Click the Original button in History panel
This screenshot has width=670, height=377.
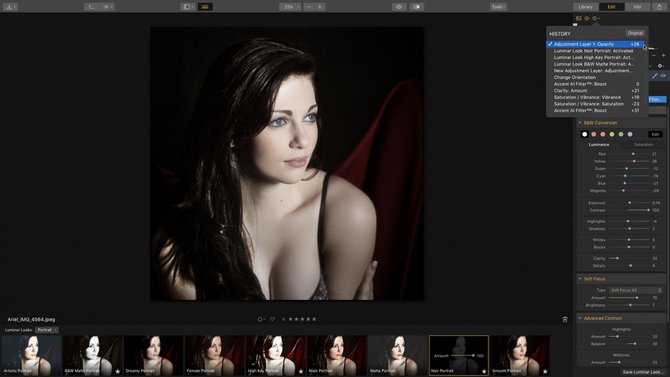point(635,33)
